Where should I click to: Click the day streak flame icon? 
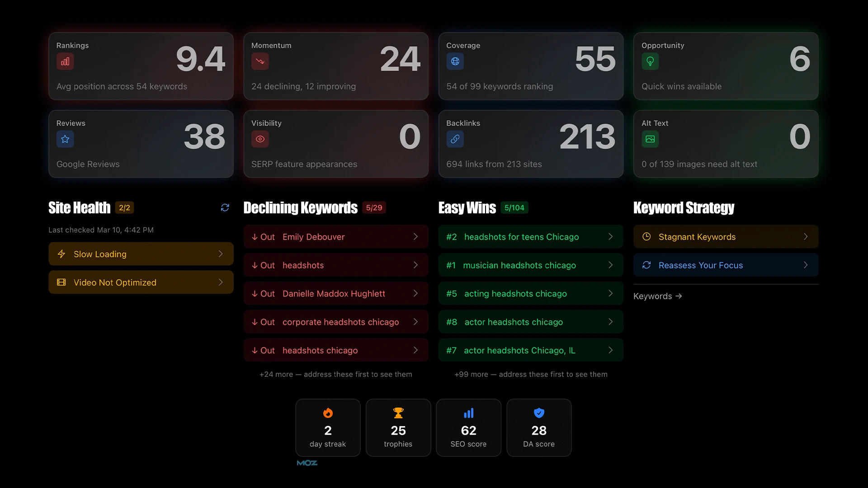click(328, 413)
